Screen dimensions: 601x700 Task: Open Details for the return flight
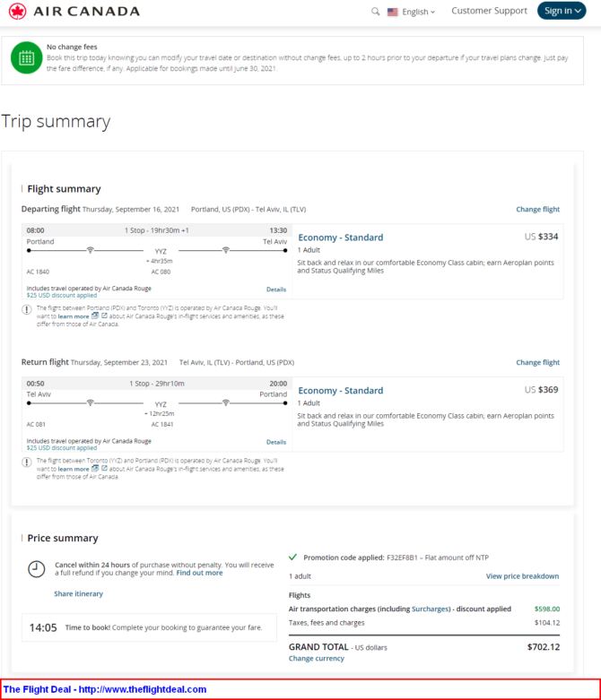(x=276, y=442)
